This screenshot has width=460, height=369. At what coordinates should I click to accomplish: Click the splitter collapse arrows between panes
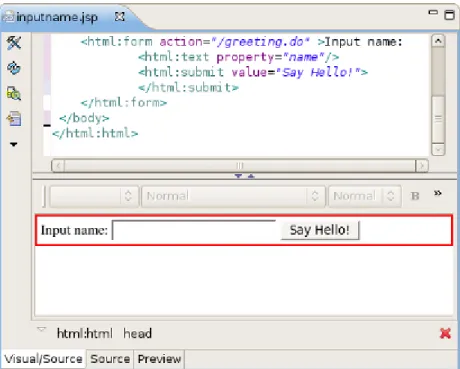click(245, 176)
